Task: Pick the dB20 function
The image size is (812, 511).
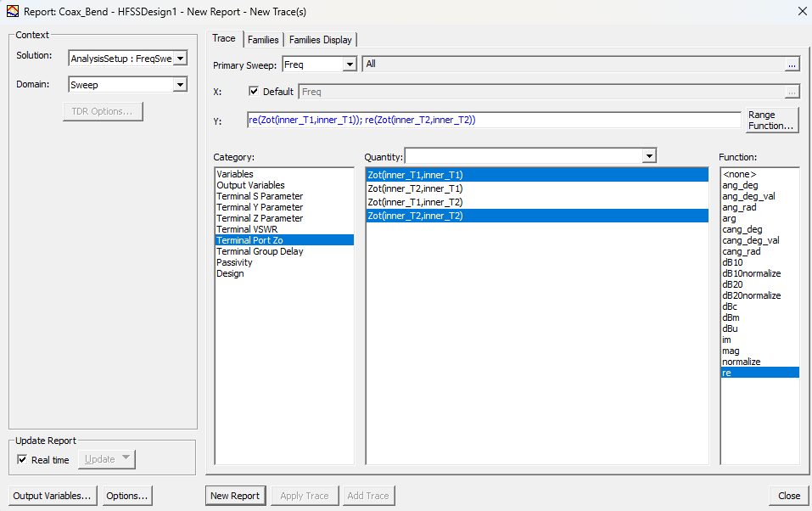Action: point(732,284)
